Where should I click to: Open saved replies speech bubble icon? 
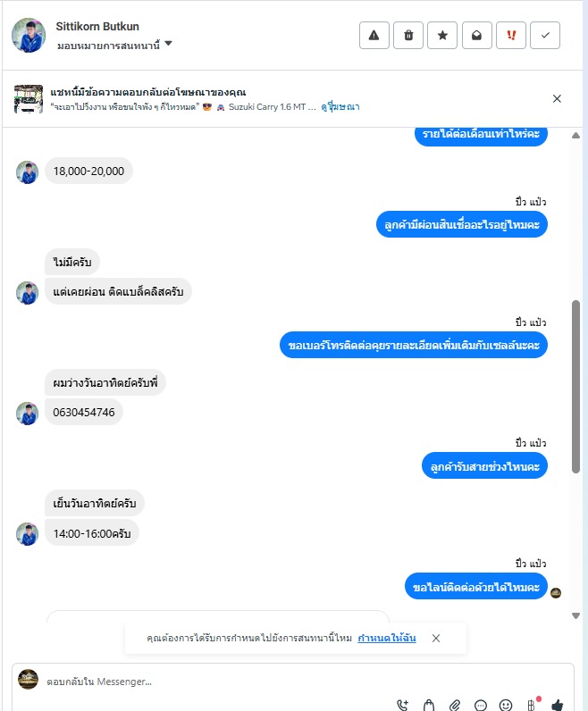(481, 705)
